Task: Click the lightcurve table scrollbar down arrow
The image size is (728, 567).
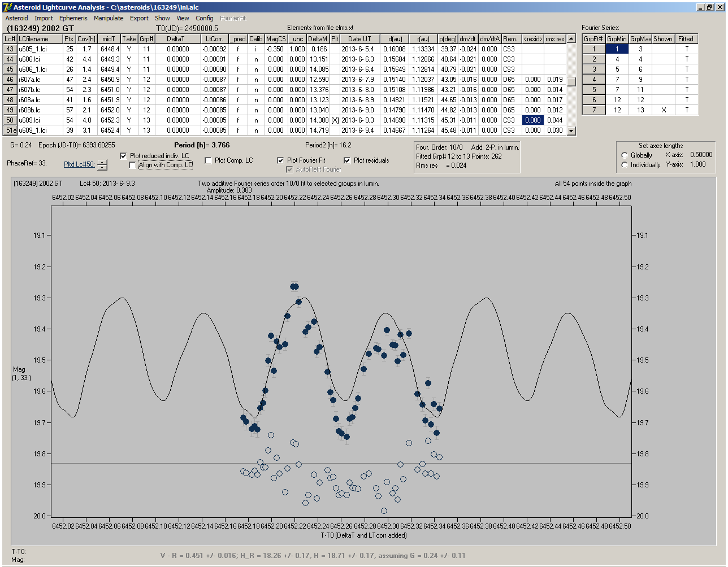Action: point(571,131)
